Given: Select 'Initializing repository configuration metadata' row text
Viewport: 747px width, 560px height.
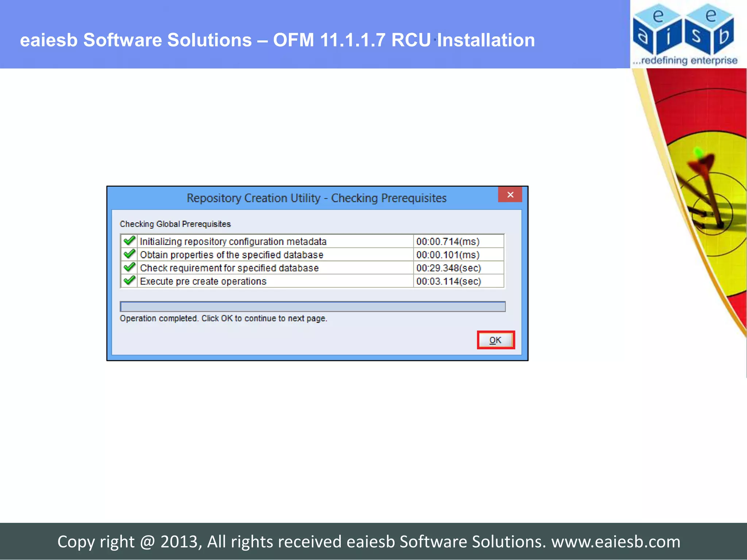Looking at the screenshot, I should [x=233, y=241].
